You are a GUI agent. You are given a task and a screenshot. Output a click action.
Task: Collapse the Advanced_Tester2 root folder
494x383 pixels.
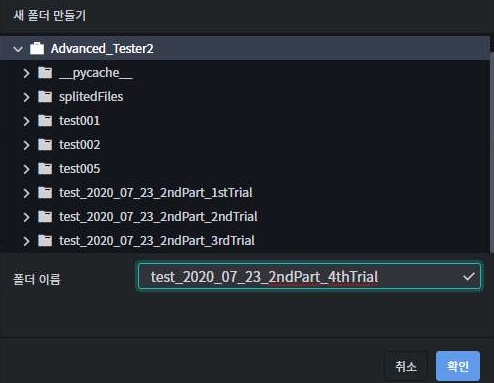[x=18, y=49]
